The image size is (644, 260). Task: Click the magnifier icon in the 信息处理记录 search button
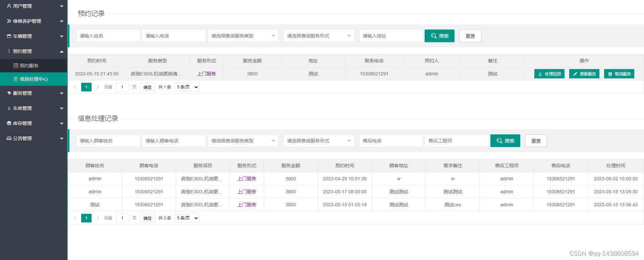499,141
